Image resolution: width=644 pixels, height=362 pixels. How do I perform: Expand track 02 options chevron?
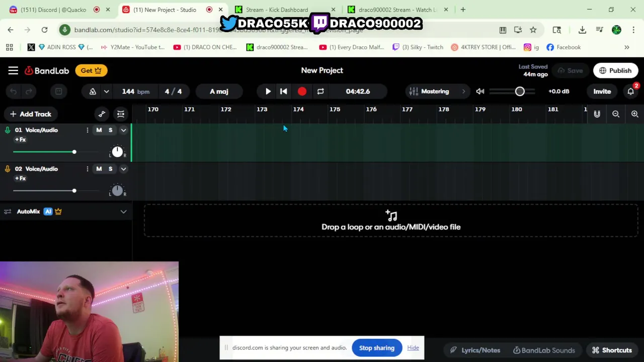[x=123, y=169]
